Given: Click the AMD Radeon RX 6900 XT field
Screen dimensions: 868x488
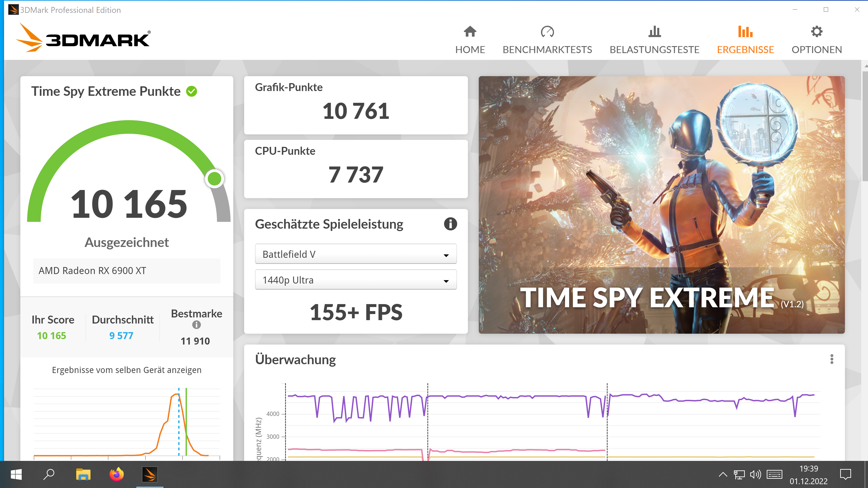Looking at the screenshot, I should pos(127,271).
